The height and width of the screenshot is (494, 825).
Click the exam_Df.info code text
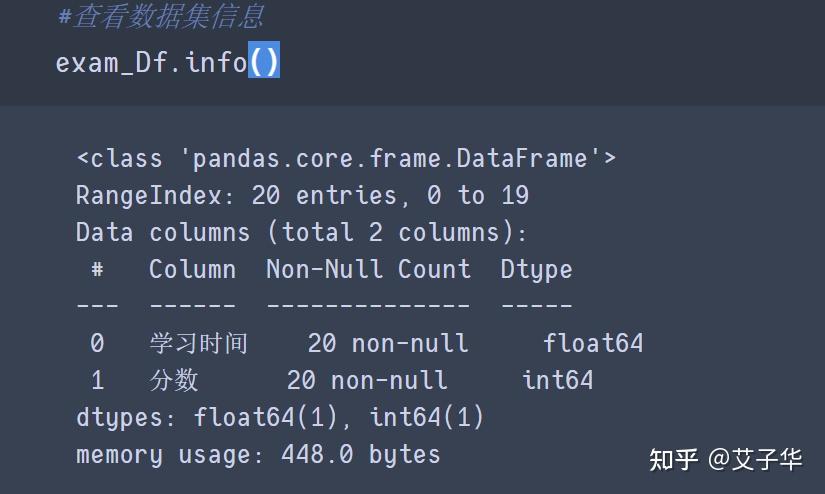pos(150,62)
